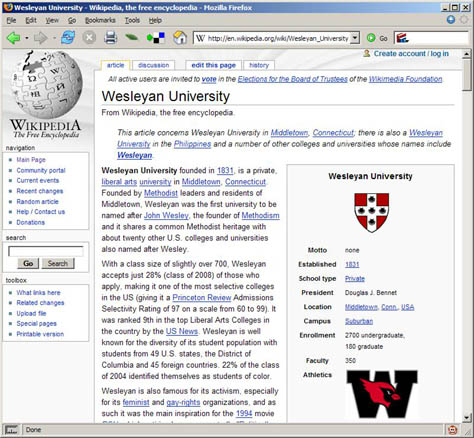This screenshot has height=438, width=474.
Task: Open the John Wesley link
Action: tap(166, 216)
